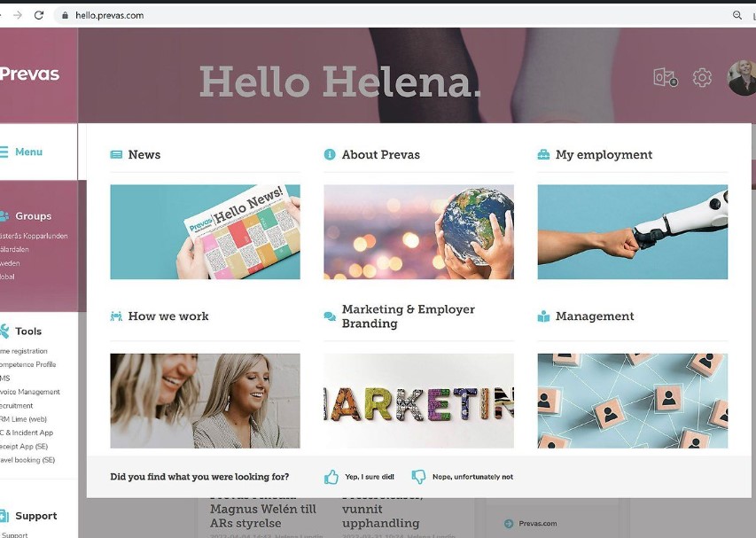Click the browser zoom magnifier icon
Image resolution: width=756 pixels, height=538 pixels.
[737, 15]
